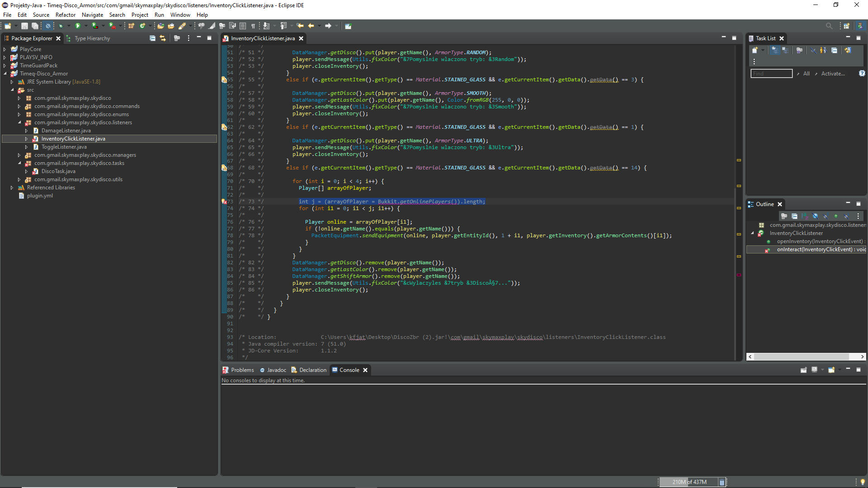
Task: Toggle Hide Fields in Outline toolbar
Action: [x=815, y=216]
